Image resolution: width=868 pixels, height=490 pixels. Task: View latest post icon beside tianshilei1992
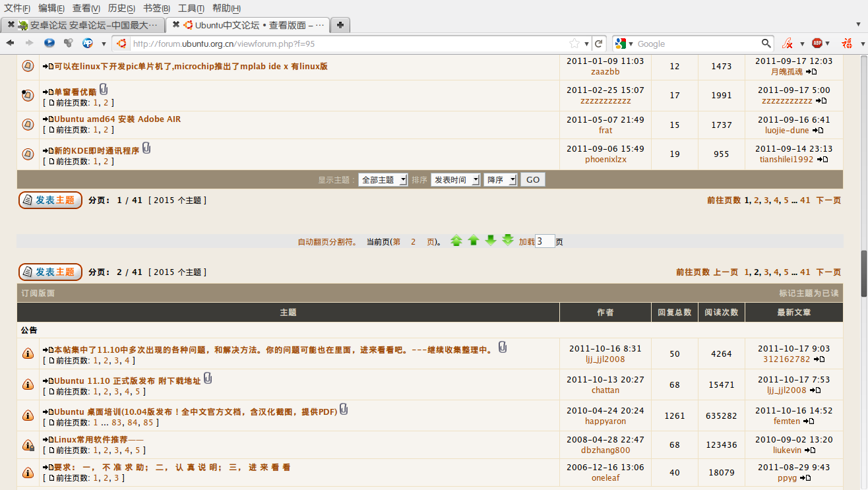coord(821,160)
